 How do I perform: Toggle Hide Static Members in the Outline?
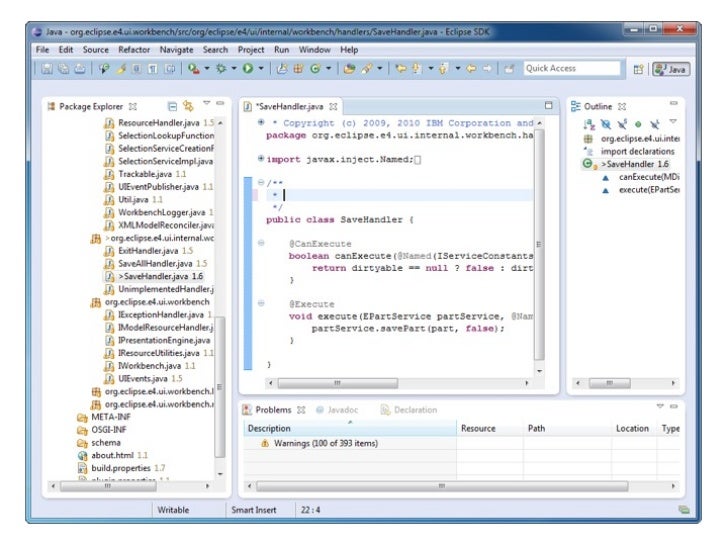click(622, 124)
